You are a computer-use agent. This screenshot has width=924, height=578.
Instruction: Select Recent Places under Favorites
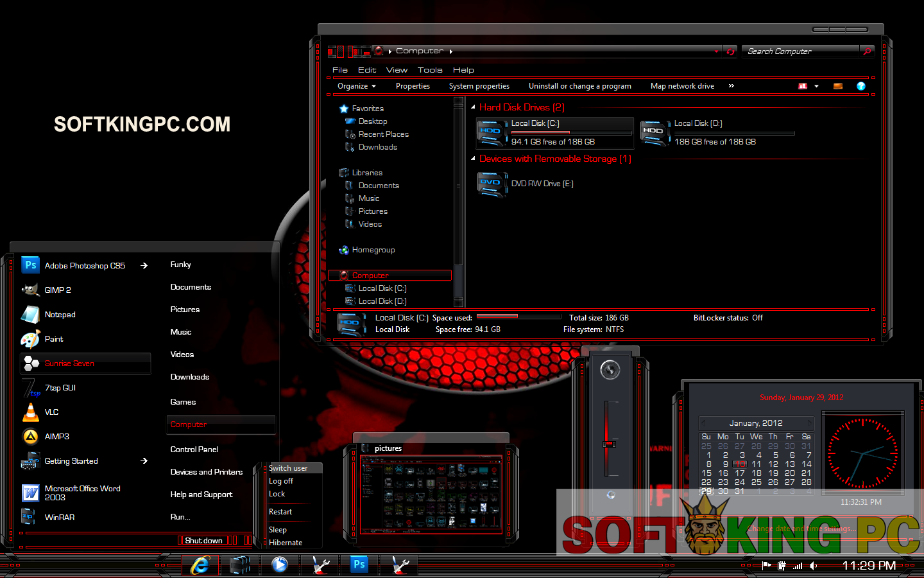click(383, 134)
